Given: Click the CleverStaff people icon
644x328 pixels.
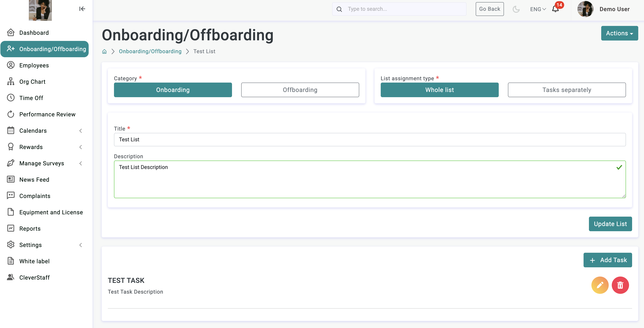Looking at the screenshot, I should tap(11, 277).
